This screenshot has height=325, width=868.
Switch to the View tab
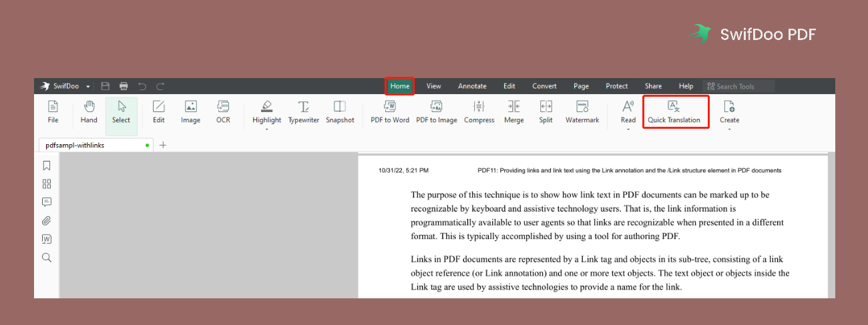pyautogui.click(x=434, y=86)
